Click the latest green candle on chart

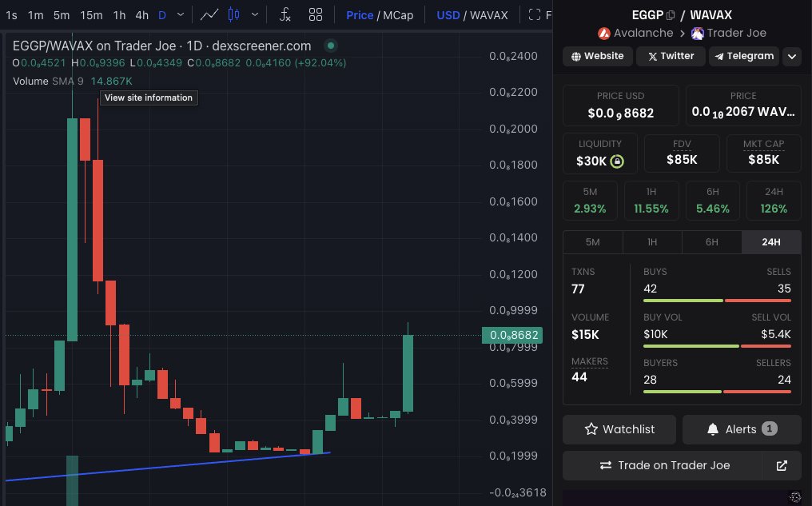pos(408,373)
